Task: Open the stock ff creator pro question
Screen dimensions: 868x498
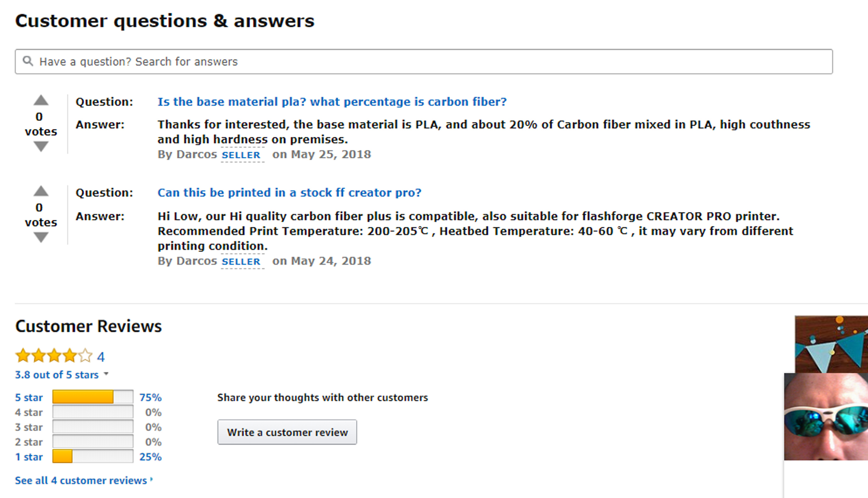Action: 289,193
